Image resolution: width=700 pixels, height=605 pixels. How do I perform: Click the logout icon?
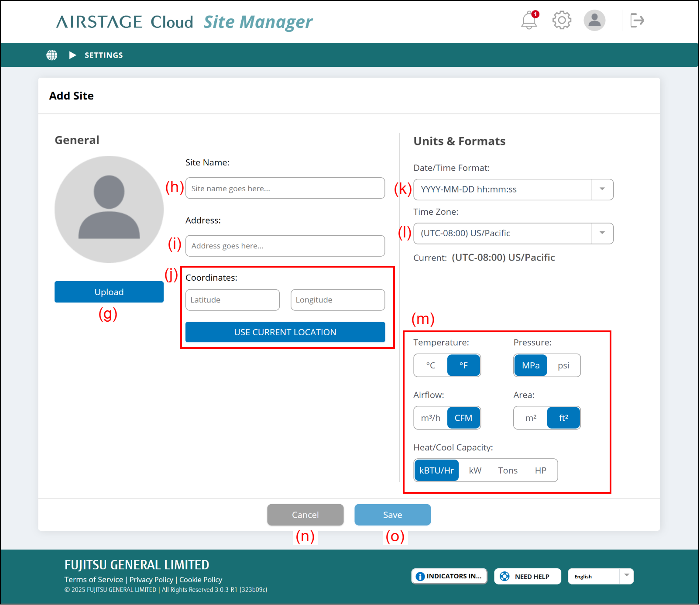(x=637, y=20)
